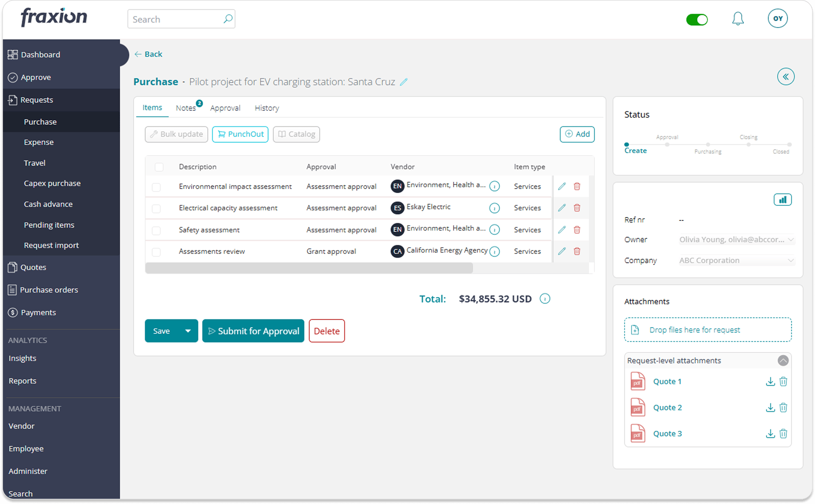Open notifications via the bell icon

738,18
